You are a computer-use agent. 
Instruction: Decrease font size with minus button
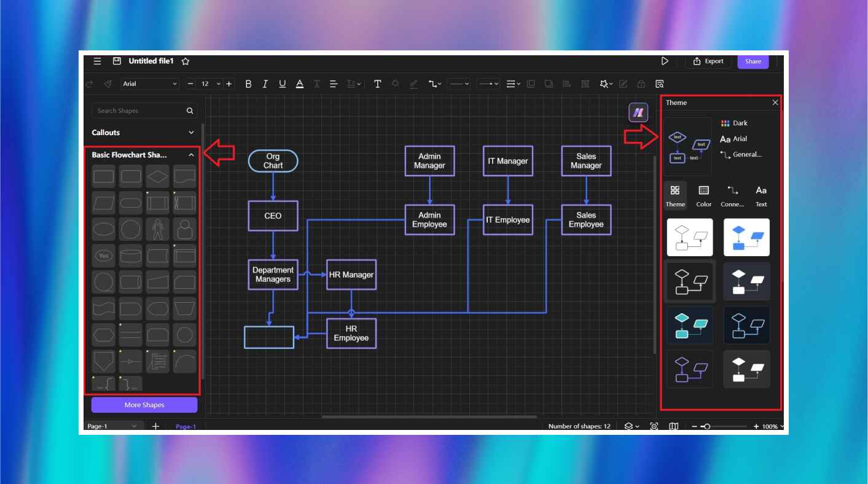click(x=190, y=84)
